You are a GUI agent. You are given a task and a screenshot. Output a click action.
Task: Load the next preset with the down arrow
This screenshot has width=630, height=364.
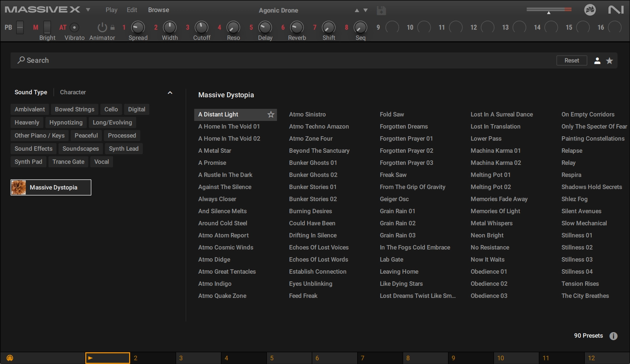[366, 10]
